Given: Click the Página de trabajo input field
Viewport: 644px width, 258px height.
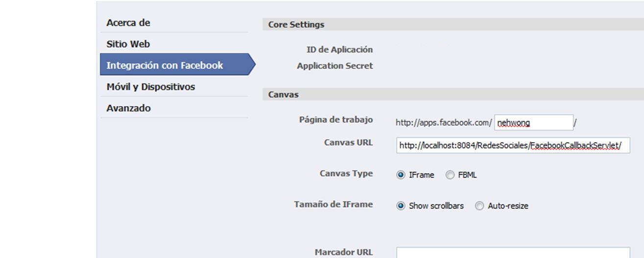Looking at the screenshot, I should tap(534, 122).
